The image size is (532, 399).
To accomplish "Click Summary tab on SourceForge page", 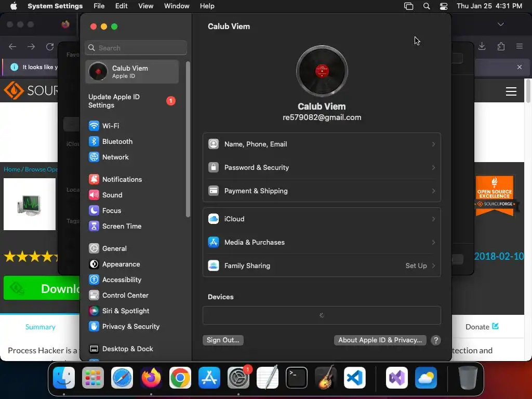I will [40, 327].
